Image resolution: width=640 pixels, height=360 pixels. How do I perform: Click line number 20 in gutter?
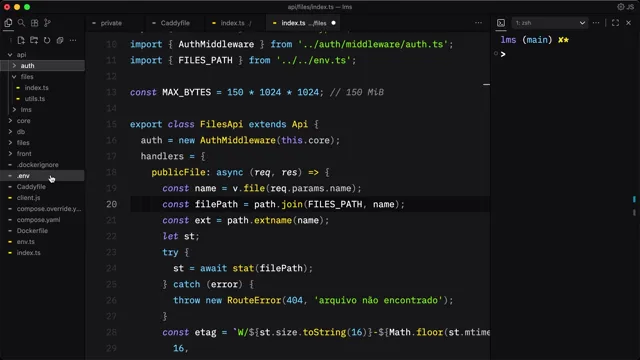pyautogui.click(x=111, y=204)
